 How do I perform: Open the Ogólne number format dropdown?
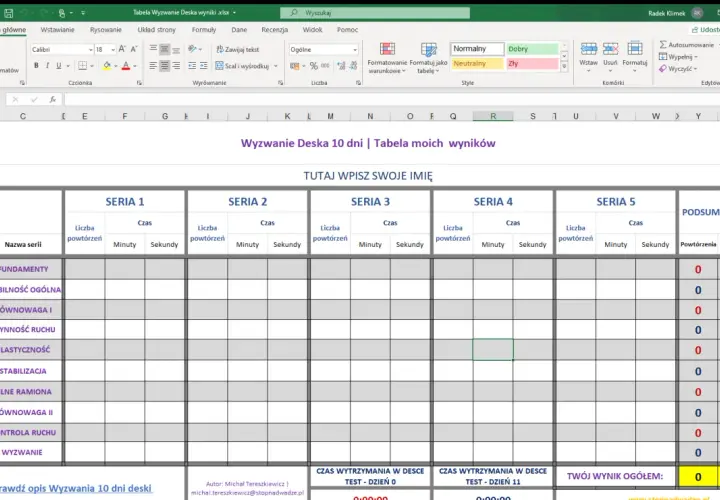point(355,49)
